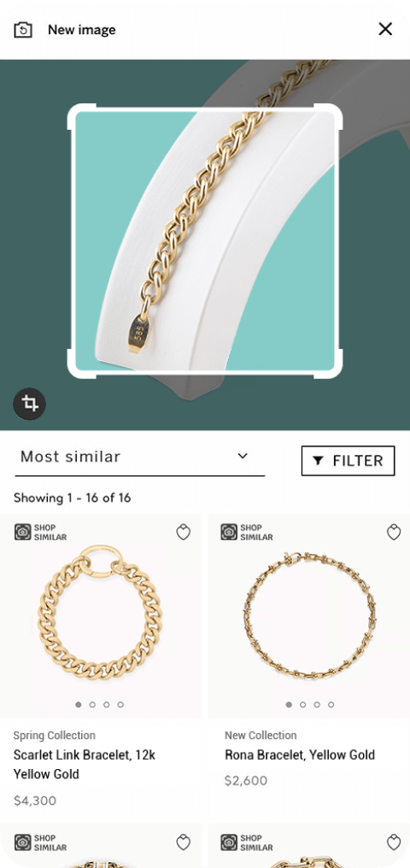The height and width of the screenshot is (868, 410).
Task: Favorite the bottom-left product heart icon
Action: click(184, 843)
